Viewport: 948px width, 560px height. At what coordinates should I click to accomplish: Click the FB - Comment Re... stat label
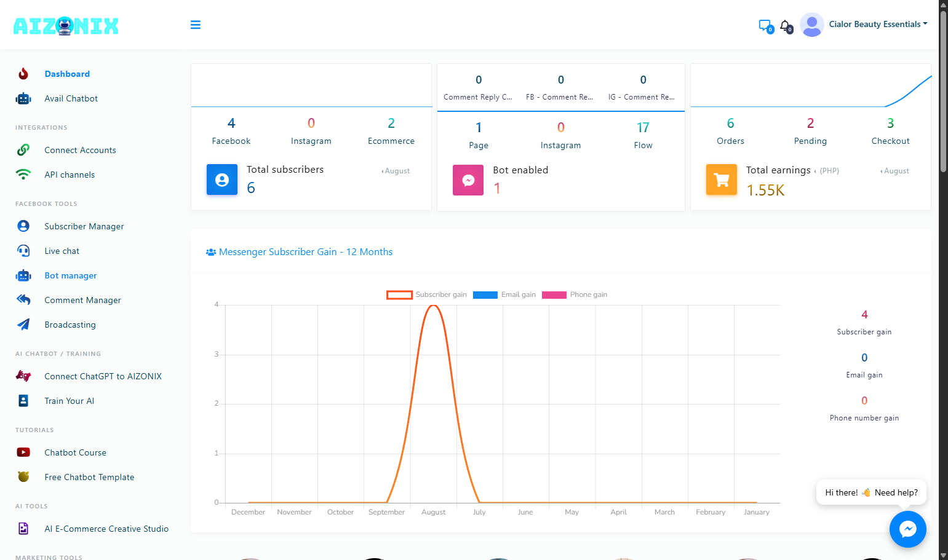560,97
